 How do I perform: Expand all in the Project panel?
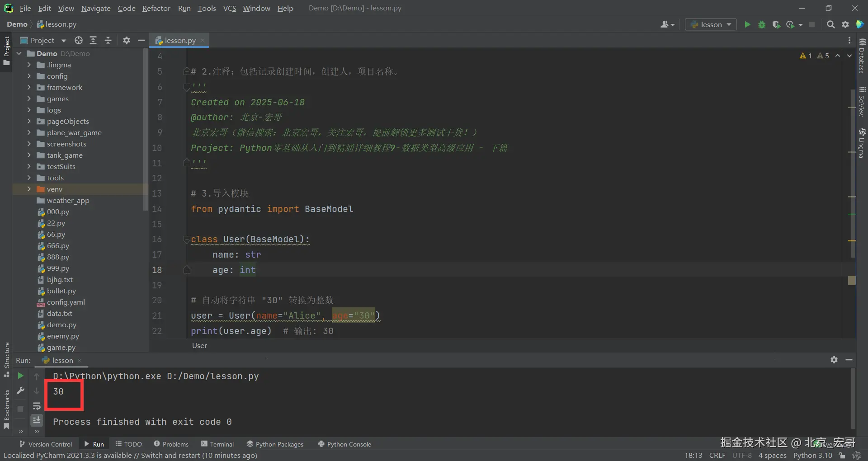(93, 40)
